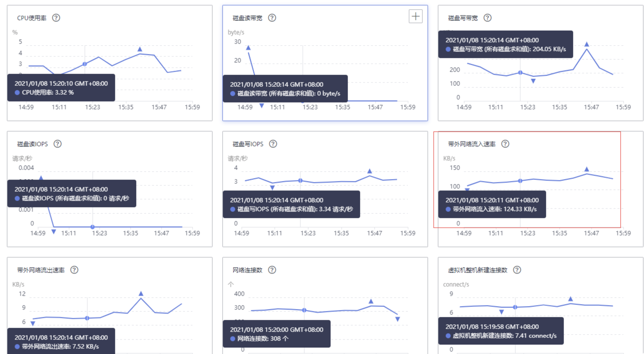
Task: Click the highlighted data point in 网络连接数 chart
Action: click(304, 310)
